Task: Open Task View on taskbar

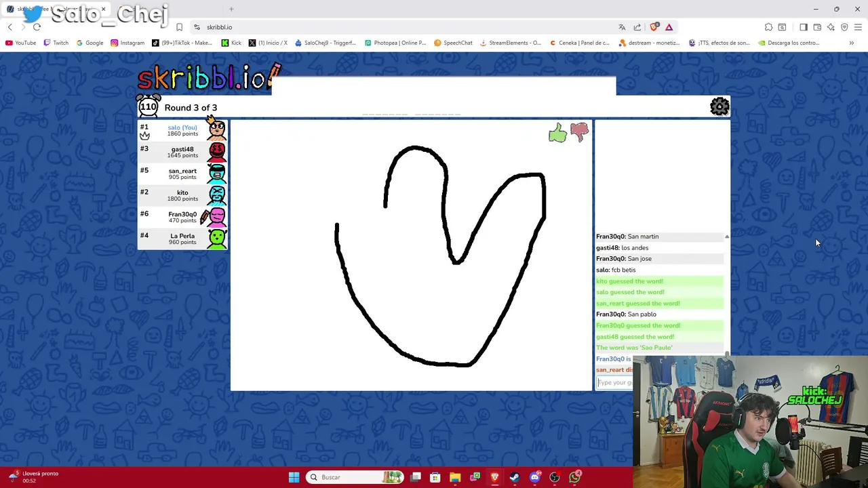Action: click(x=416, y=477)
